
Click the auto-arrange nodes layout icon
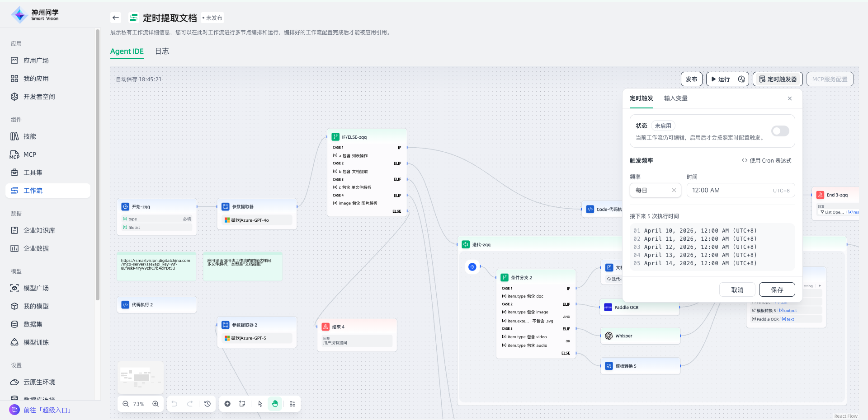pyautogui.click(x=292, y=404)
